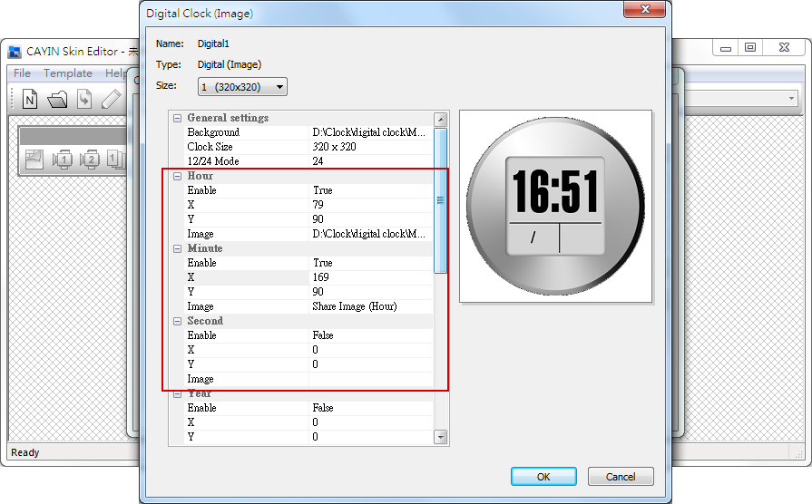Select the Year X value 0
This screenshot has height=504, width=812.
371,422
